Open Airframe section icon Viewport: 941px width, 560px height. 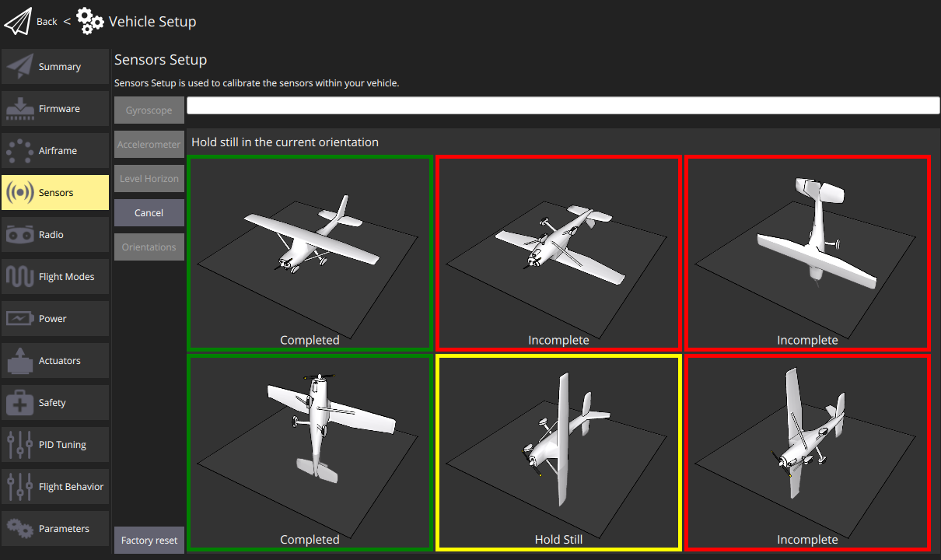[x=19, y=151]
